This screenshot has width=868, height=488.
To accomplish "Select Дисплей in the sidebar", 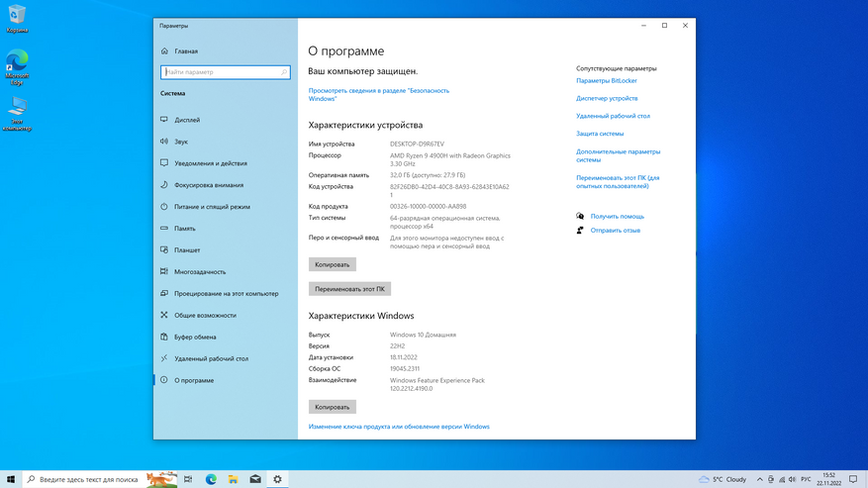I will pyautogui.click(x=226, y=120).
